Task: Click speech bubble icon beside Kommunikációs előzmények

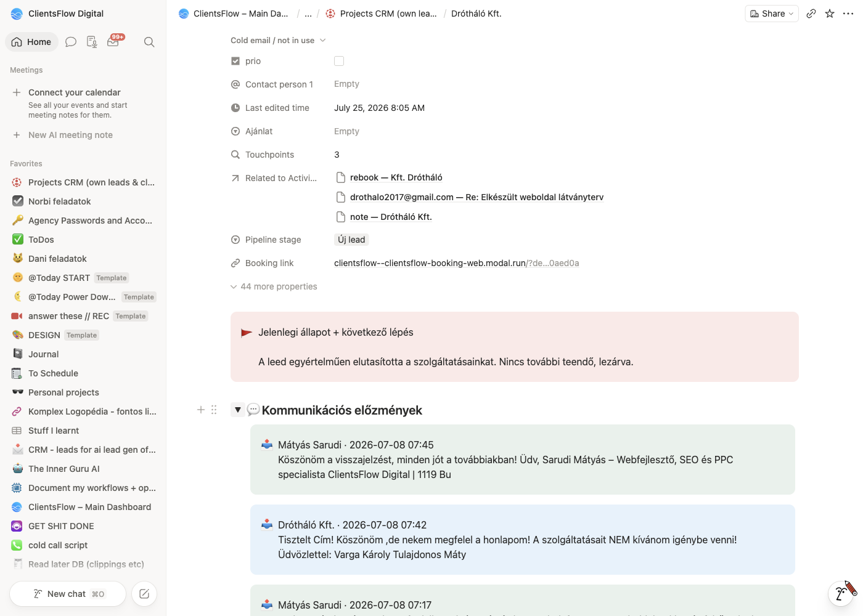Action: coord(253,410)
